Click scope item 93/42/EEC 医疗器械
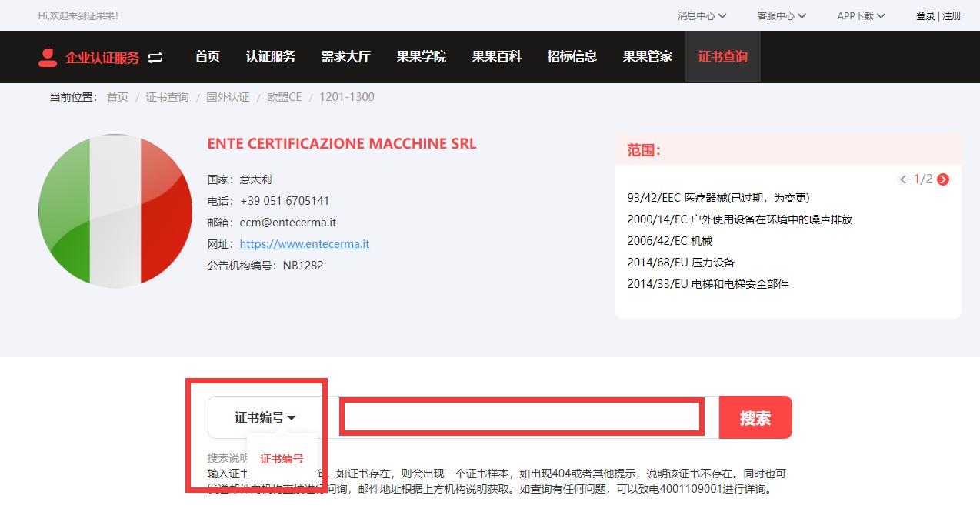The width and height of the screenshot is (980, 512). (718, 198)
